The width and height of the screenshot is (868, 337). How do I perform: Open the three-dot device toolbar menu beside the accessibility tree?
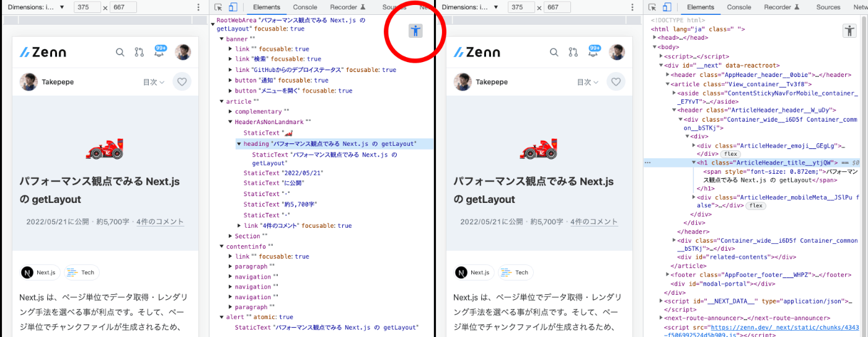coord(198,7)
